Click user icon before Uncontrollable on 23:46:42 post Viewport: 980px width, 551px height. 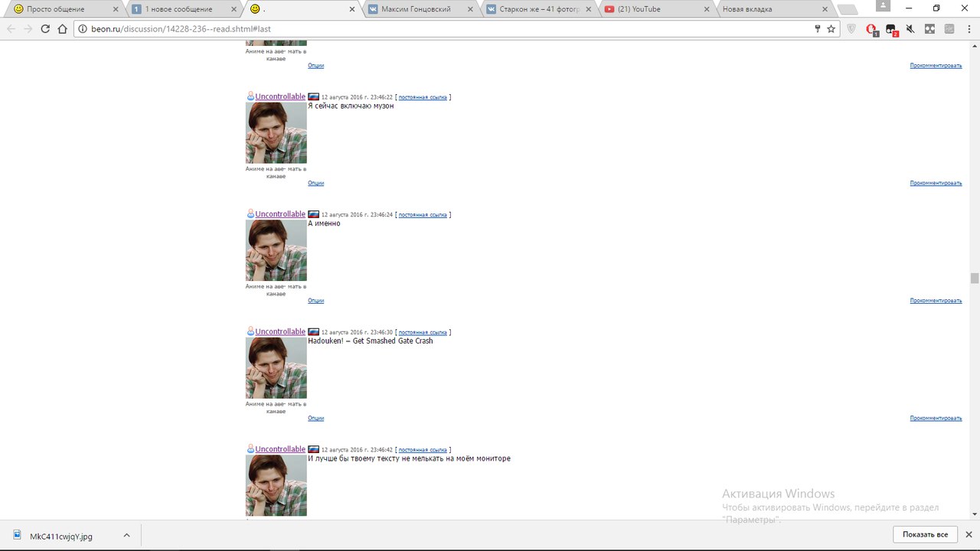click(250, 449)
